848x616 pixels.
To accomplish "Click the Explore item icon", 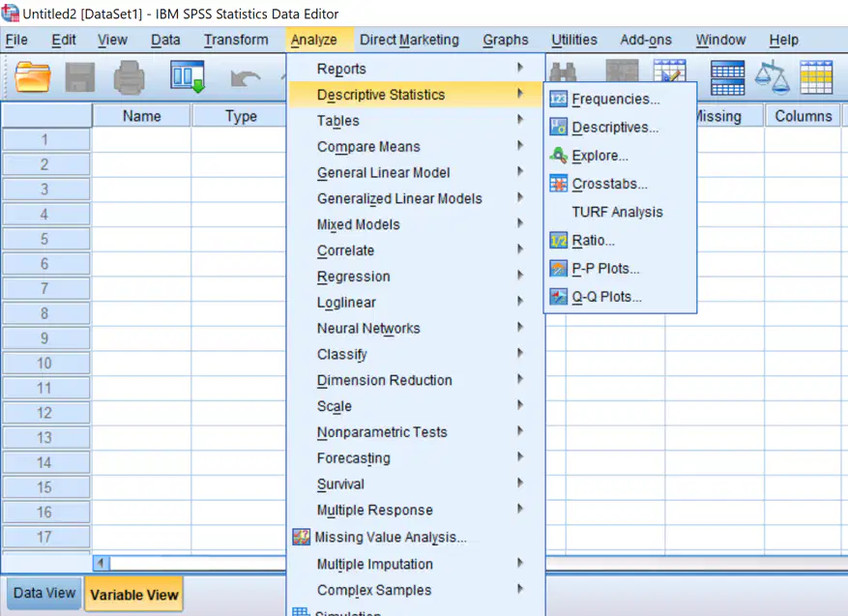I will click(558, 156).
